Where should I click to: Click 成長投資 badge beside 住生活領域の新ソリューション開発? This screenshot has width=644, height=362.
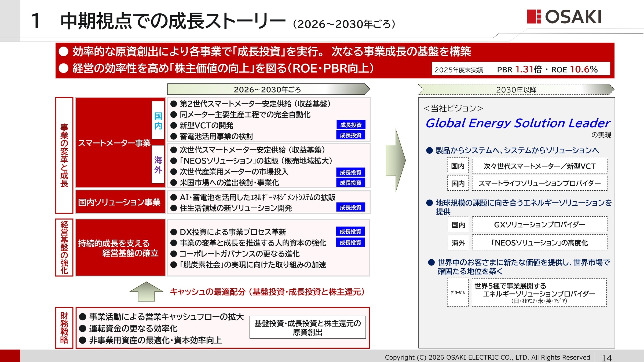(x=351, y=207)
